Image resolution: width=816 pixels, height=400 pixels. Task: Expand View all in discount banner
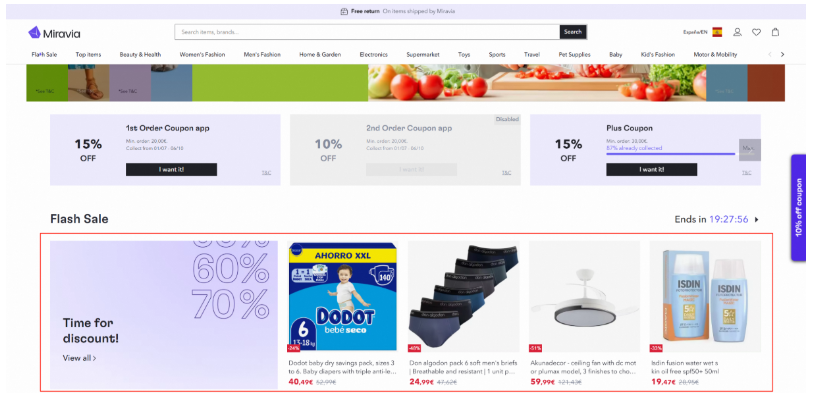(x=79, y=358)
